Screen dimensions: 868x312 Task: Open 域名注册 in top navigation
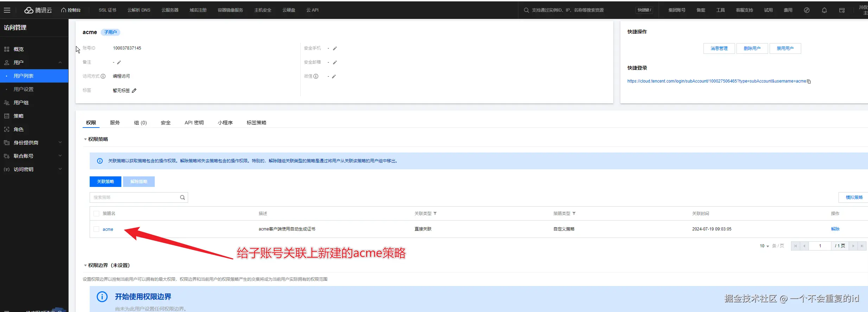(198, 10)
